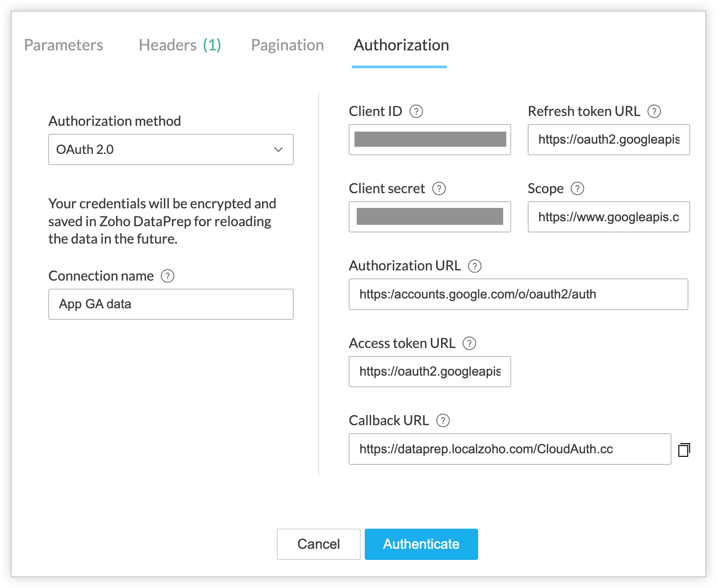This screenshot has height=588, width=717.
Task: Open the Headers tab
Action: [179, 45]
